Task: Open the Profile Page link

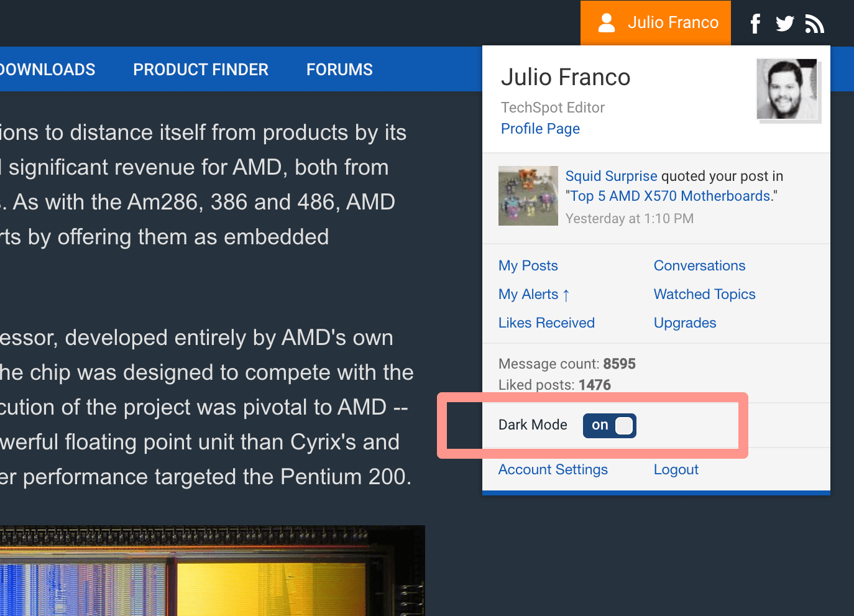Action: pyautogui.click(x=540, y=129)
